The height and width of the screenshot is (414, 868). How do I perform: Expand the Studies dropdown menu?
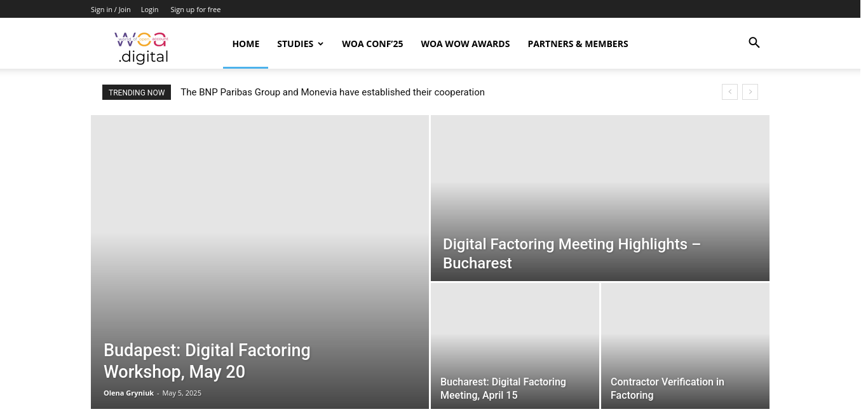(x=300, y=44)
